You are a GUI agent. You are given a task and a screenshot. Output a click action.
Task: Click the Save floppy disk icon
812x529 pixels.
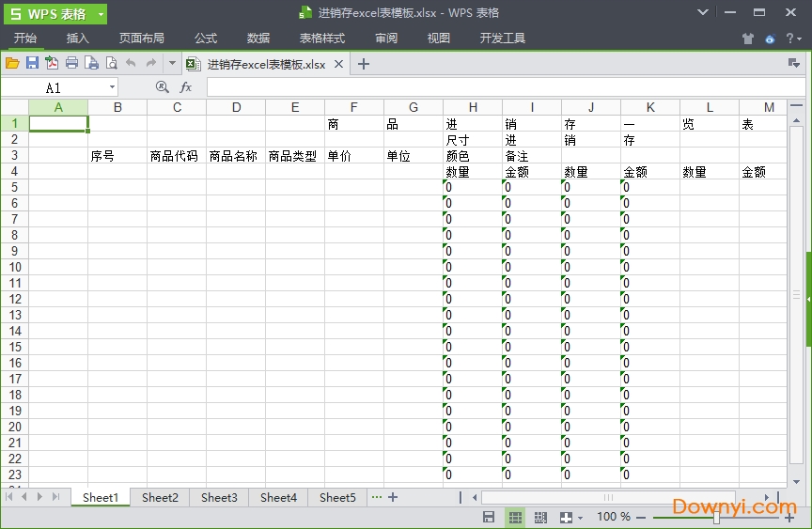[32, 63]
